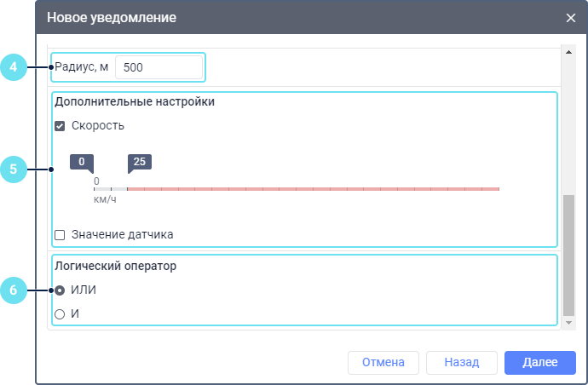Click the Далее button
The height and width of the screenshot is (385, 588).
coord(540,363)
